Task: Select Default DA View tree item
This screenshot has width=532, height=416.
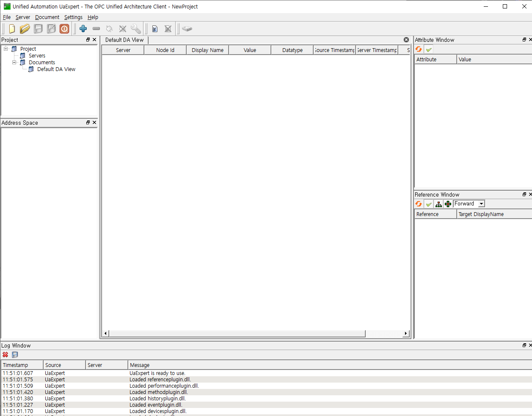Action: pos(56,69)
